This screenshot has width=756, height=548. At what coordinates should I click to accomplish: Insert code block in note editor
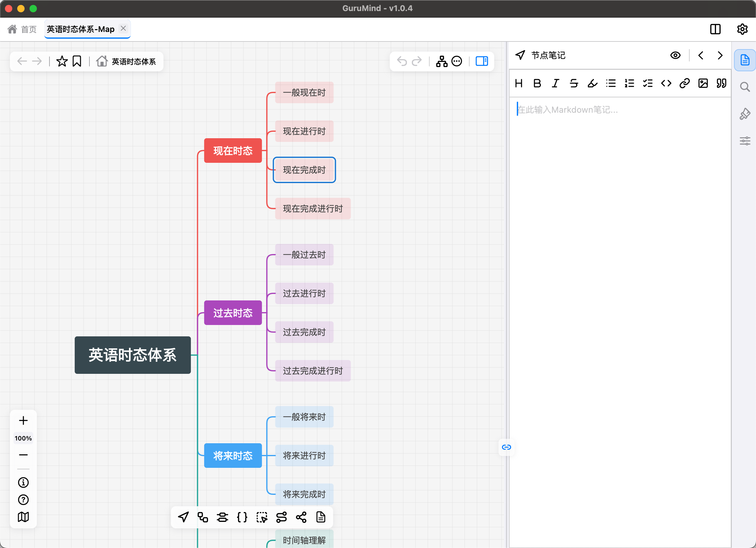tap(666, 83)
